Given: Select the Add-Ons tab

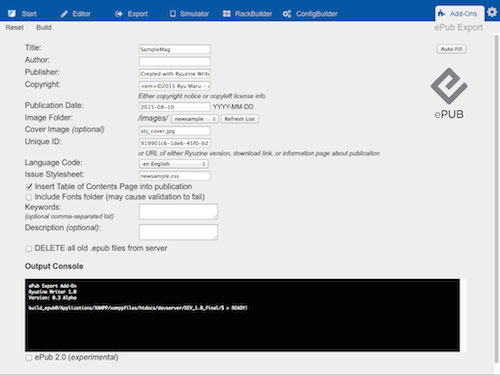Looking at the screenshot, I should [x=460, y=13].
